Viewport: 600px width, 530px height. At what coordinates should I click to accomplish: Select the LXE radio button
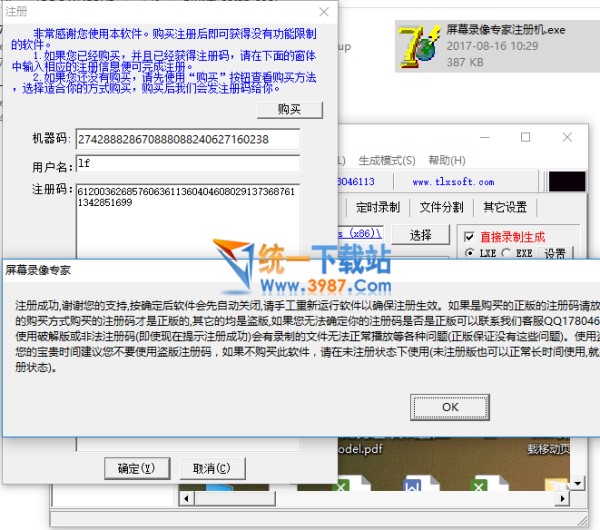click(469, 253)
